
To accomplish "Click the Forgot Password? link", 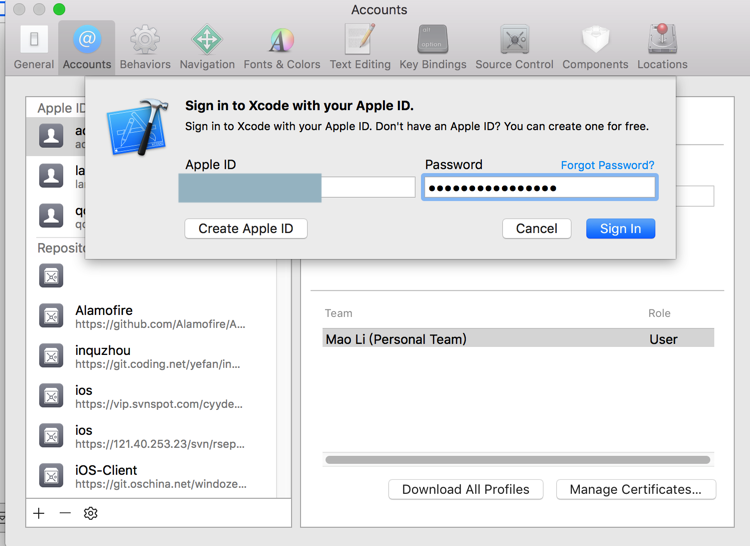I will (607, 165).
